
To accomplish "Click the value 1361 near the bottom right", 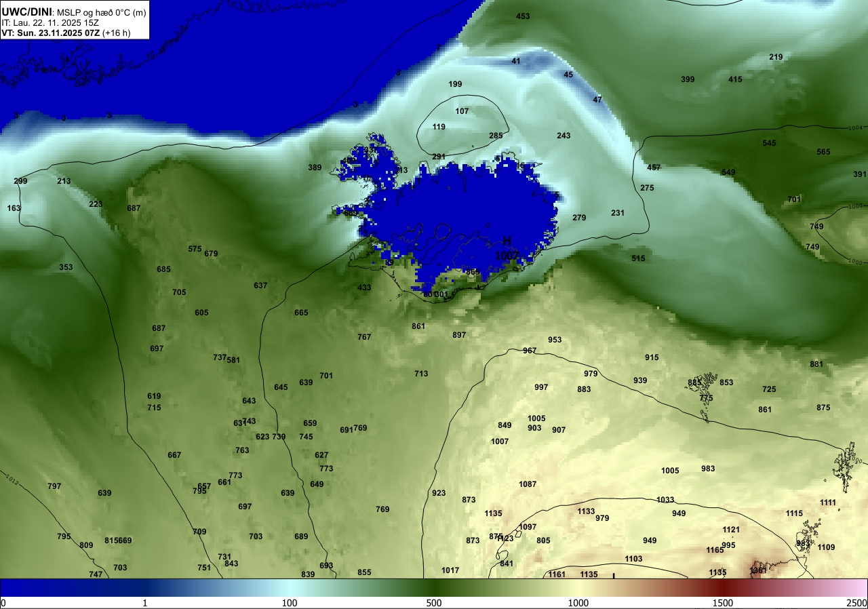I will 758,570.
